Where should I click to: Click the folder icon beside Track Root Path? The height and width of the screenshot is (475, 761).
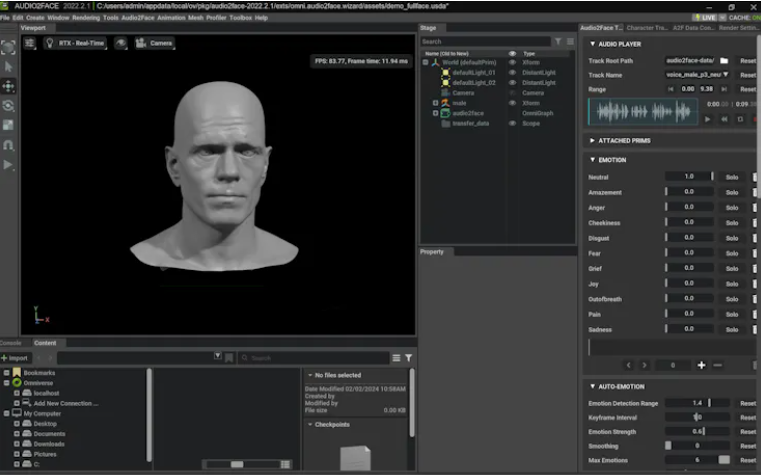click(724, 61)
